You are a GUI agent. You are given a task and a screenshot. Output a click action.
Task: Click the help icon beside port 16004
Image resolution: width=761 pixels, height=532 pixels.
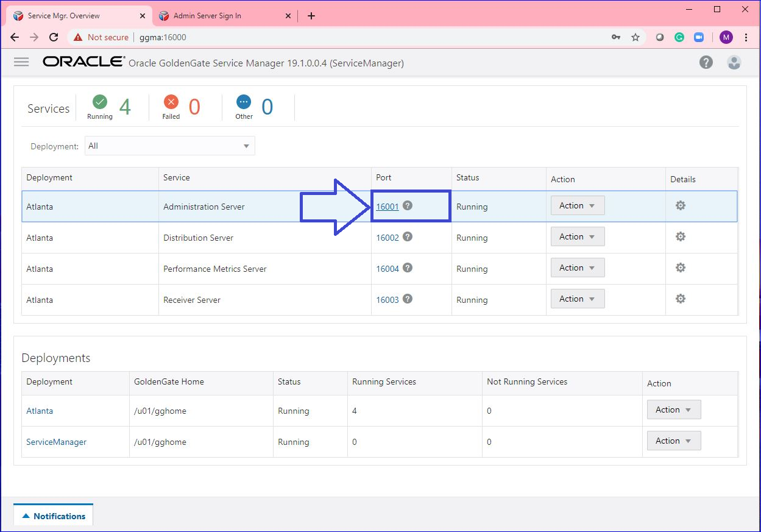[408, 268]
